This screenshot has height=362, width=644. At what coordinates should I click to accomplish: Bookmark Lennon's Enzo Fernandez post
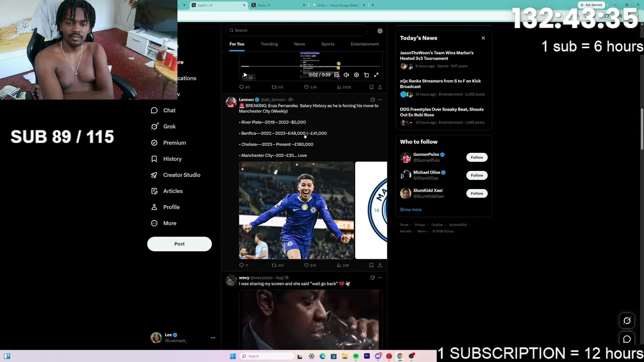point(371,265)
